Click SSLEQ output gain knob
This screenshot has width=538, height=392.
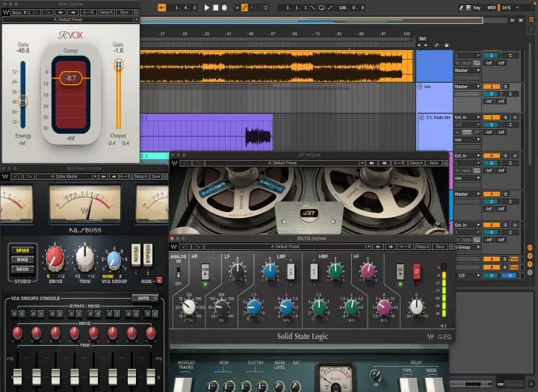point(416,307)
